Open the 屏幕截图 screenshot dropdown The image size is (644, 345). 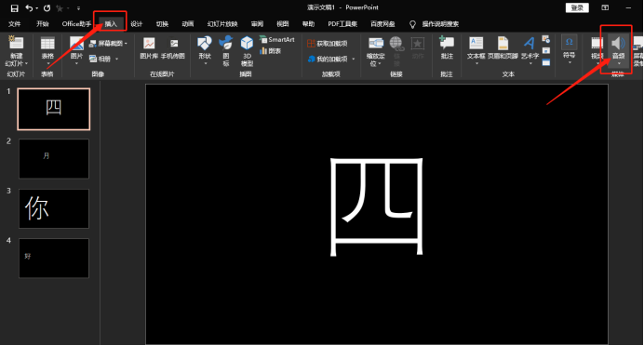tap(126, 44)
